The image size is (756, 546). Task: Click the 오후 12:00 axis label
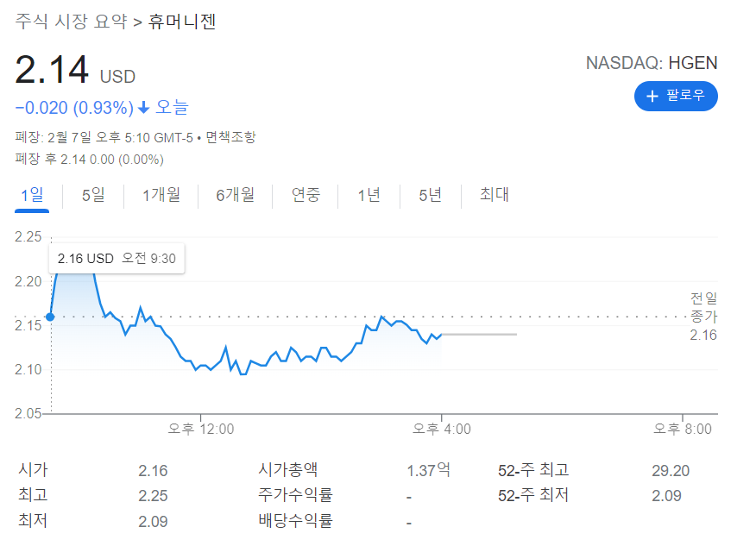pos(200,429)
